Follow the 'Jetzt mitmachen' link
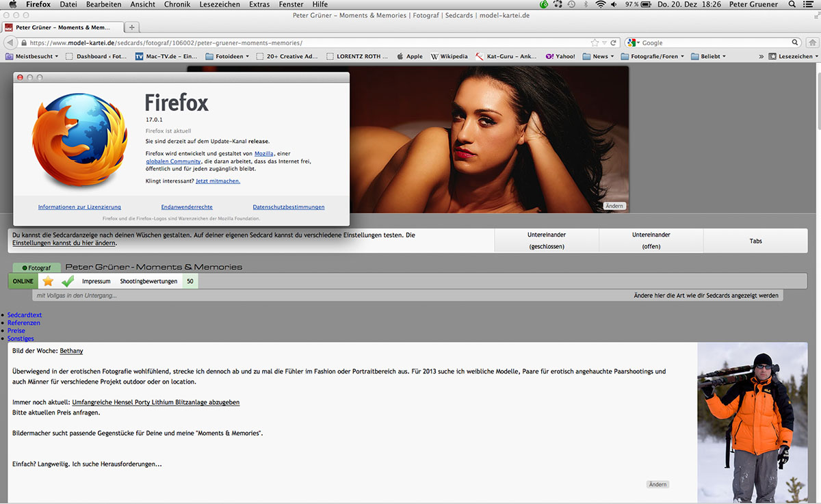Image resolution: width=821 pixels, height=504 pixels. click(x=218, y=181)
